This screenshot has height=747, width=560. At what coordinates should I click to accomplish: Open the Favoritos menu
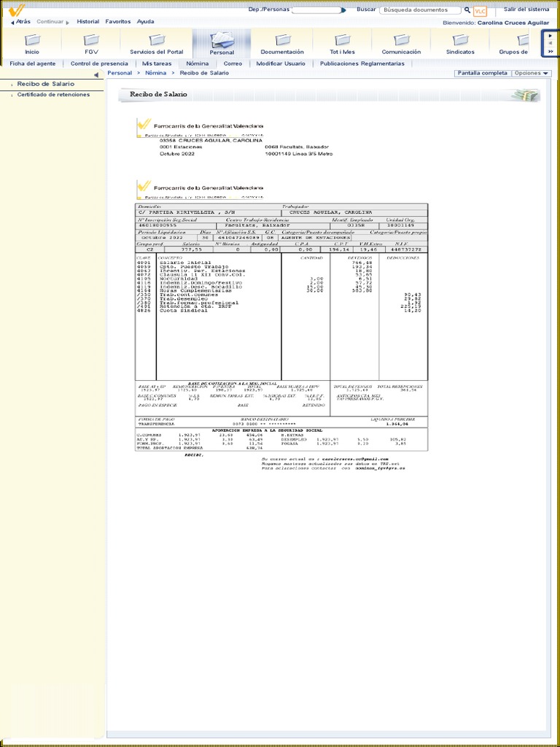click(118, 21)
